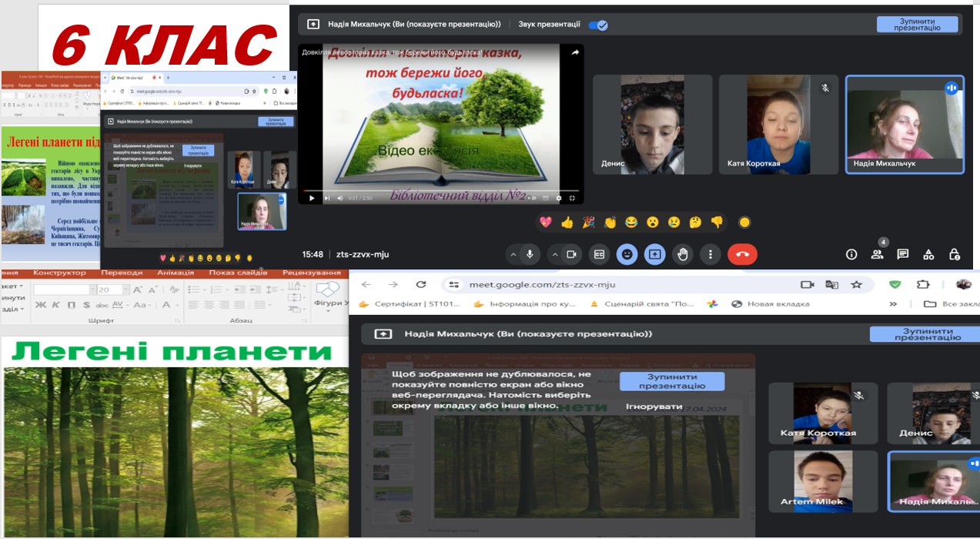
Task: Open more options three-dot menu in Meet
Action: [710, 254]
